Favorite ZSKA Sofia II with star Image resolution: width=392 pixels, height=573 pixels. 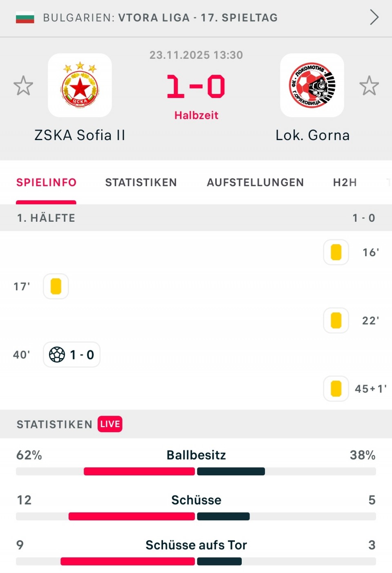[x=23, y=86]
